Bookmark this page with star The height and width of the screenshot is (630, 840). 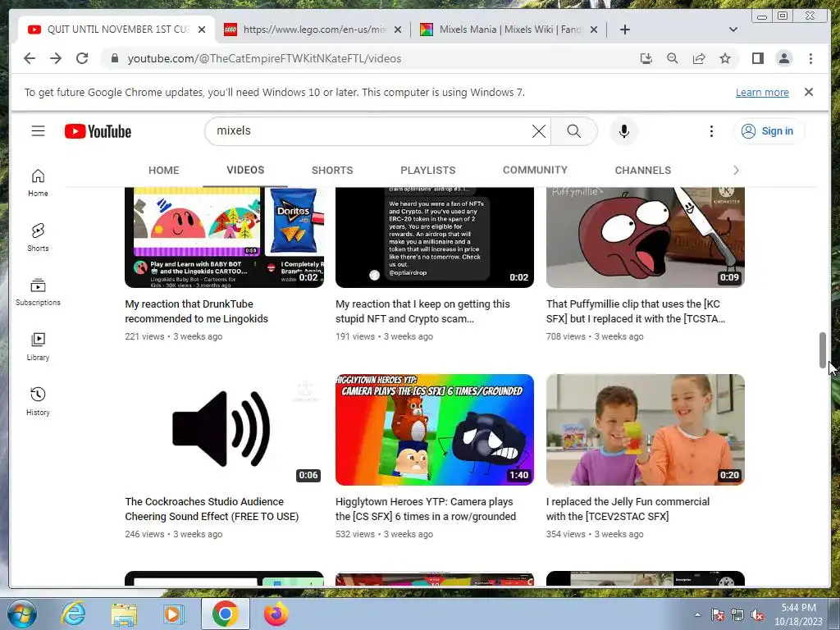point(725,58)
